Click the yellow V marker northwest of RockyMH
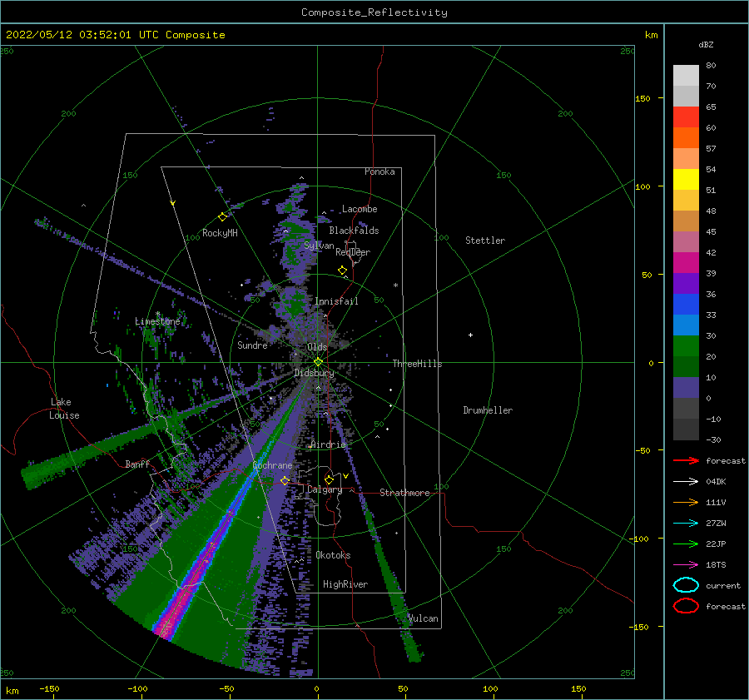The image size is (749, 700). pyautogui.click(x=173, y=203)
